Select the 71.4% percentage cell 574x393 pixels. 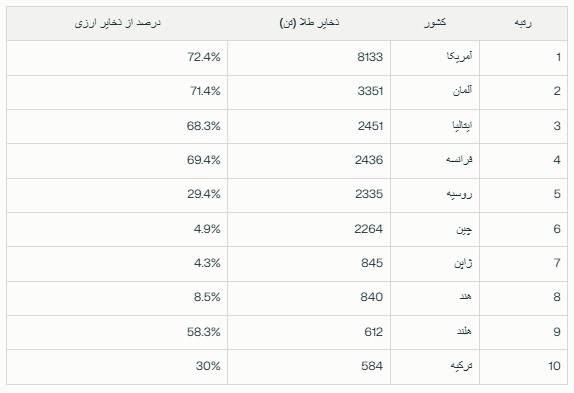[x=117, y=92]
